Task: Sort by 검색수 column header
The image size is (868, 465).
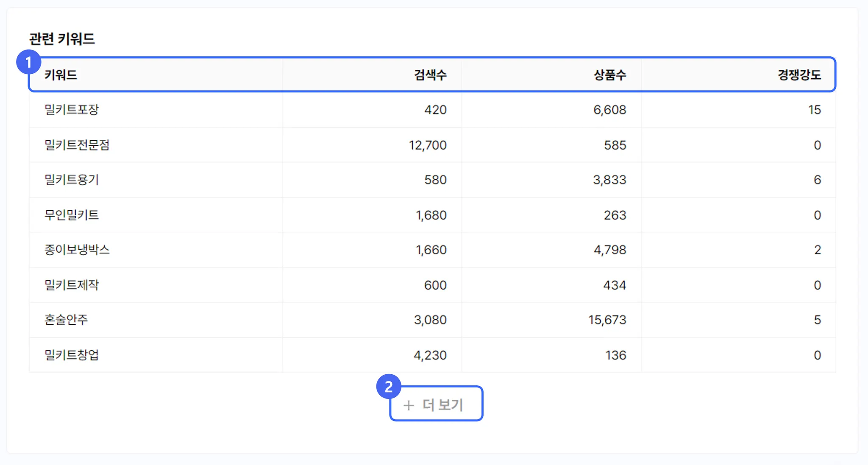Action: (x=430, y=75)
